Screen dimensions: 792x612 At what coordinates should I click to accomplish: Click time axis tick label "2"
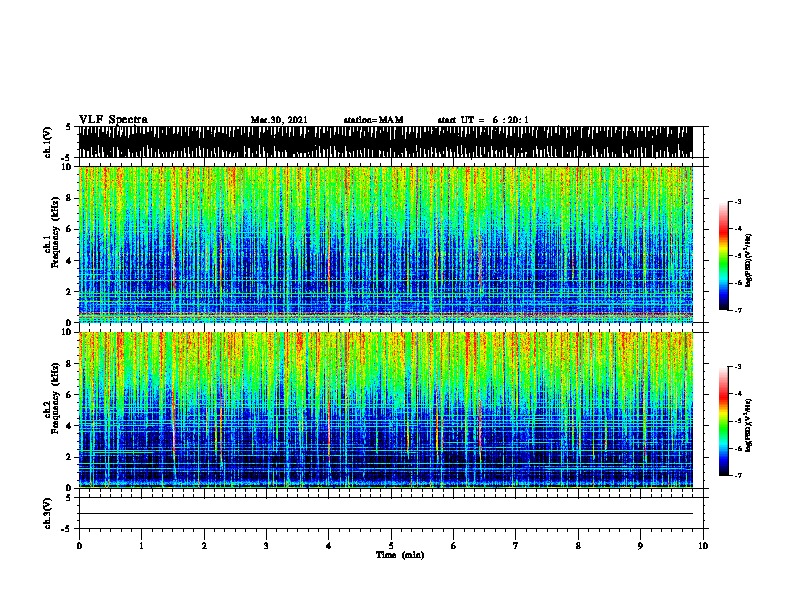pos(204,546)
